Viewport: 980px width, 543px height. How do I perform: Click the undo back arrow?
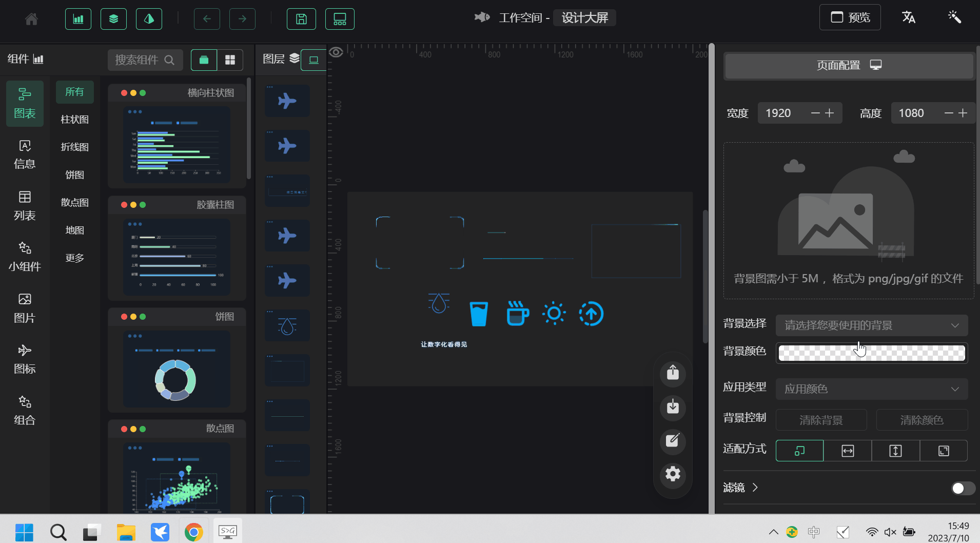[207, 19]
